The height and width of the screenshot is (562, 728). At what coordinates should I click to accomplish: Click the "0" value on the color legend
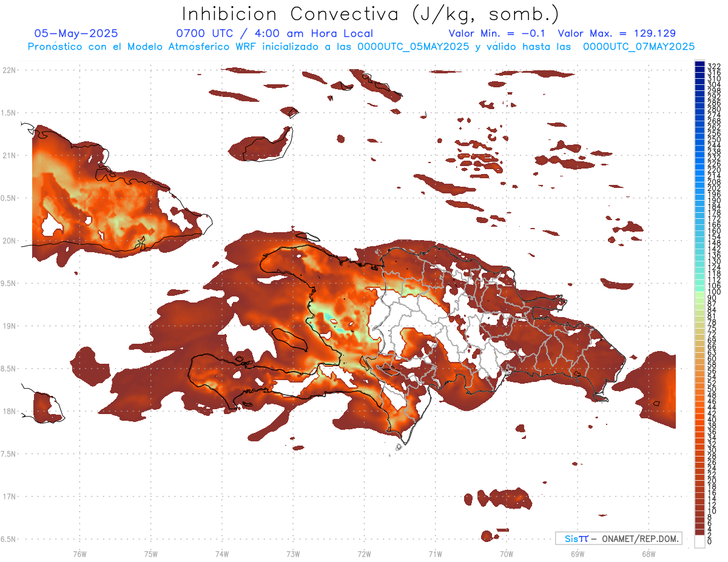710,541
